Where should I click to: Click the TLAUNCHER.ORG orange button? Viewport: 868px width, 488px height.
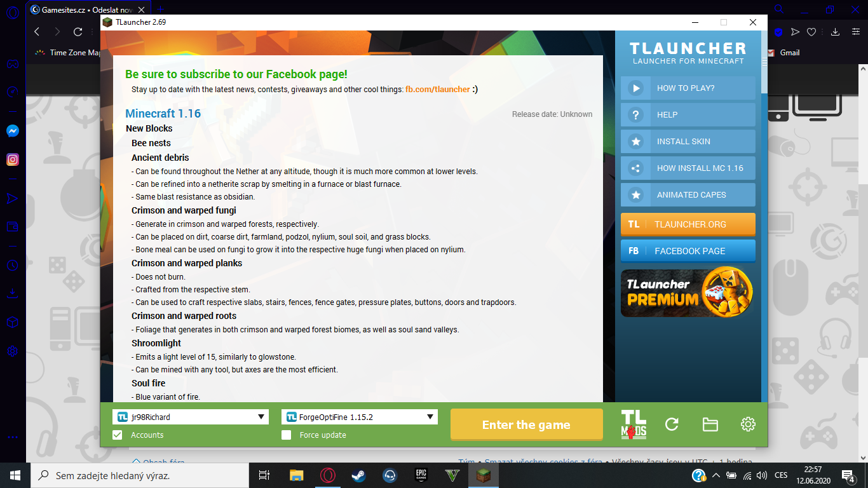688,224
